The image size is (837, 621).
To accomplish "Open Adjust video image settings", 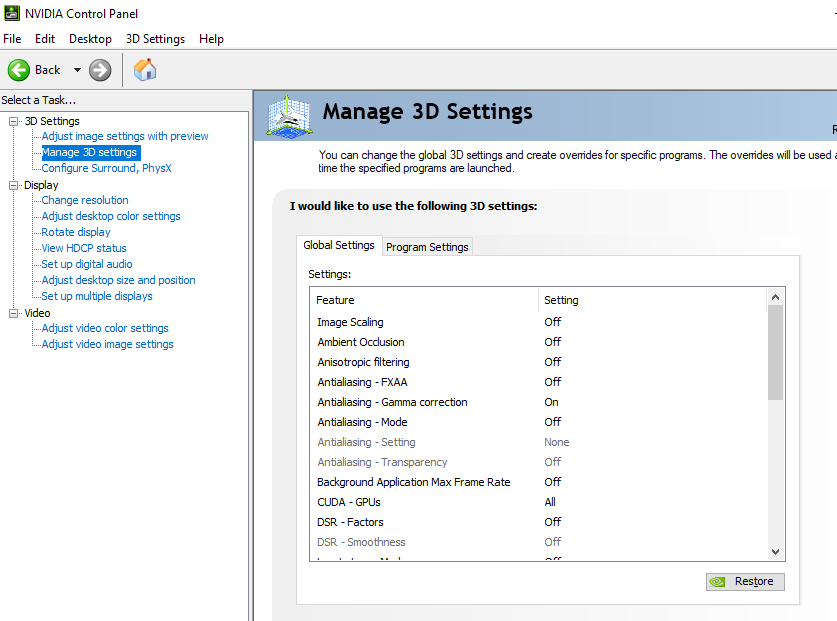I will (107, 344).
